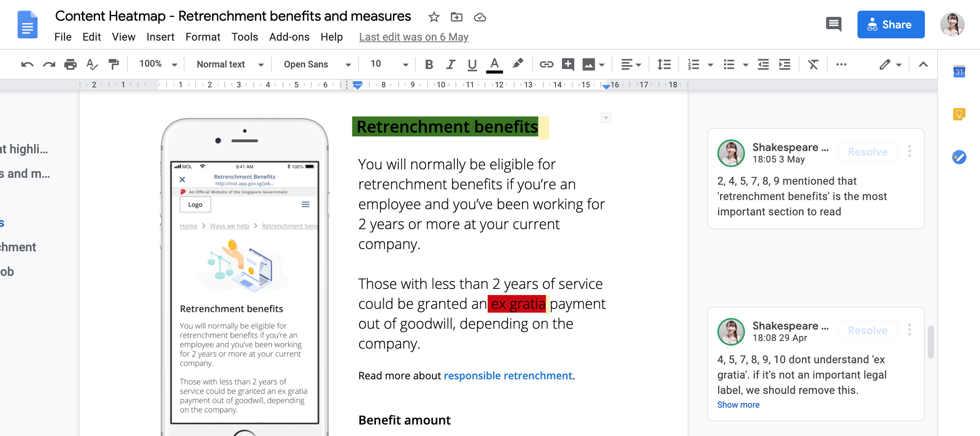Resolve the 'retrenchment benefits' comment from 3 May
Viewport: 980px width, 436px height.
868,152
